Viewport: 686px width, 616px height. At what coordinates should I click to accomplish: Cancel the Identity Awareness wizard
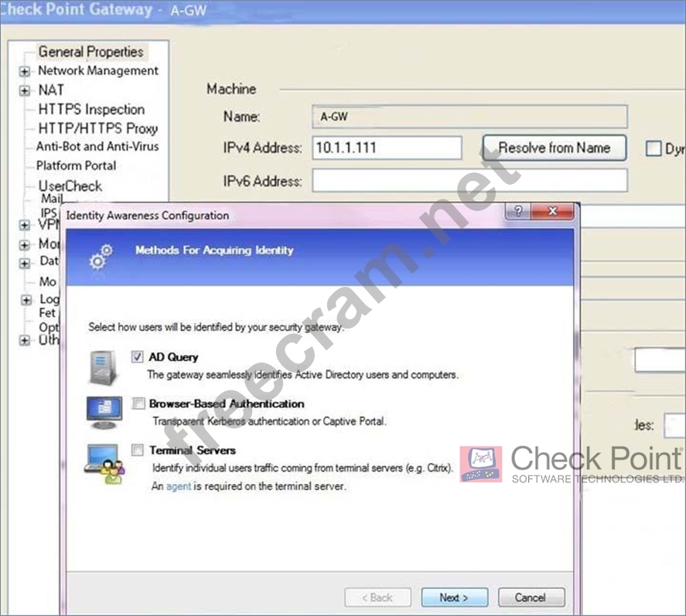(531, 597)
